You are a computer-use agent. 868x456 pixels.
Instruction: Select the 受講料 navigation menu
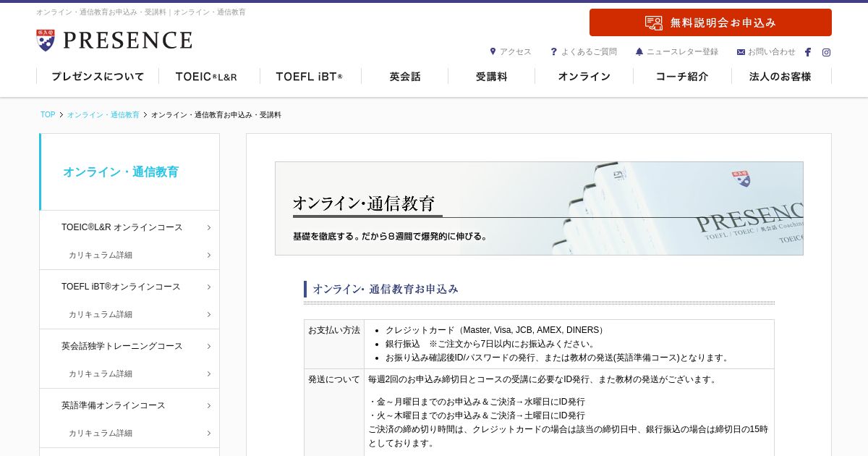pyautogui.click(x=492, y=76)
